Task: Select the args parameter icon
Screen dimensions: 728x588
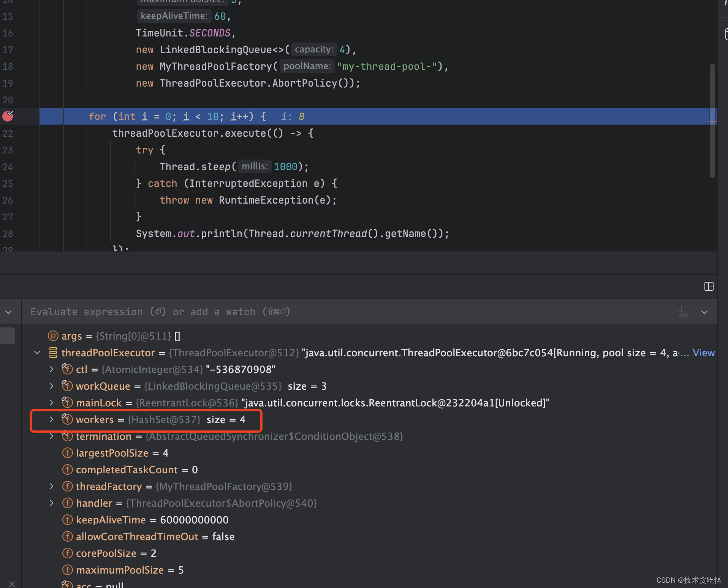Action: tap(53, 336)
